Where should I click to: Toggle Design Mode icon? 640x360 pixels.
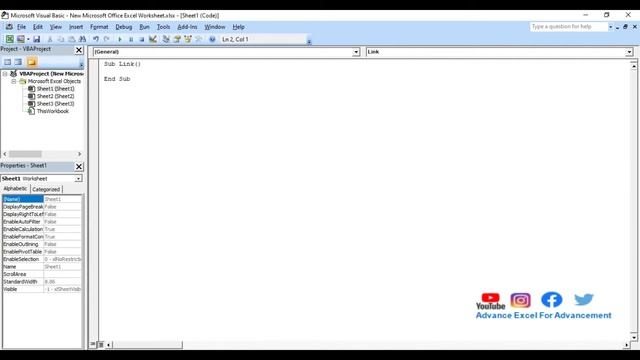click(x=153, y=39)
